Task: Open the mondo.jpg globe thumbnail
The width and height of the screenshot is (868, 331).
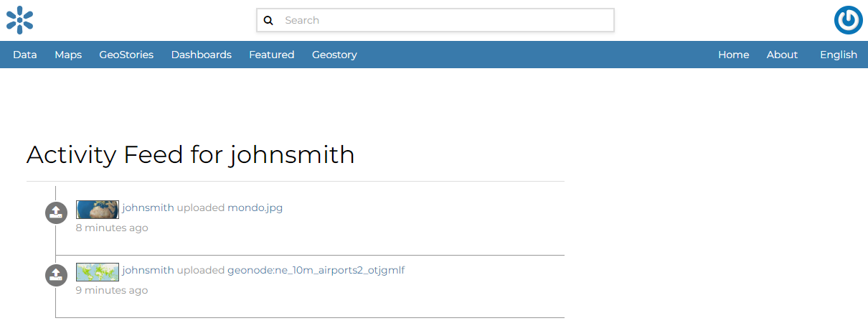Action: (98, 209)
